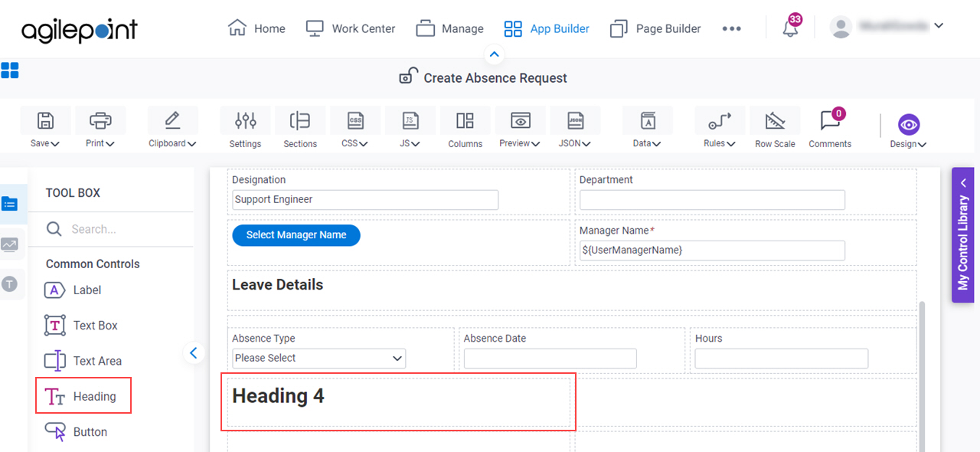
Task: Open Work Center
Action: click(x=351, y=28)
